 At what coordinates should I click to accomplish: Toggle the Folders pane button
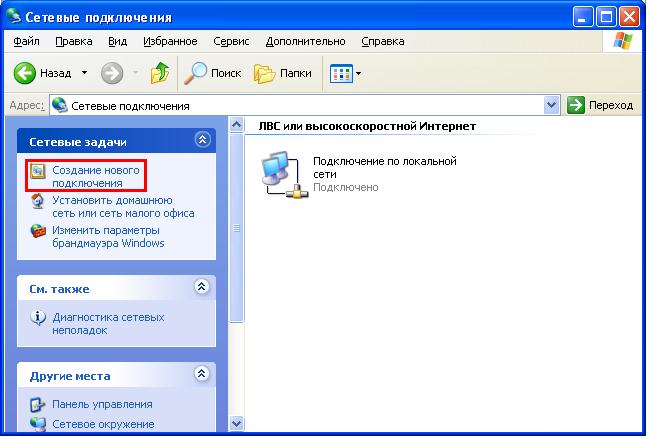point(283,73)
